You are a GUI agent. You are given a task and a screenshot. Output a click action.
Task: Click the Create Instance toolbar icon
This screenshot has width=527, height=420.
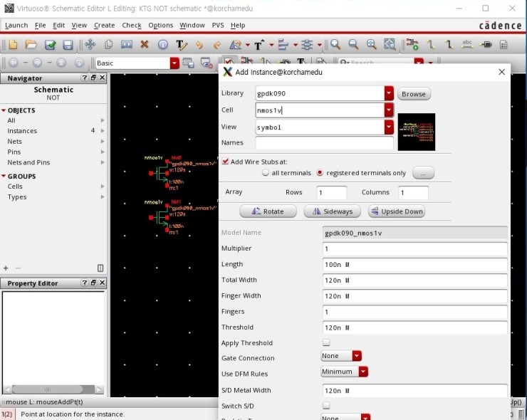(x=413, y=45)
